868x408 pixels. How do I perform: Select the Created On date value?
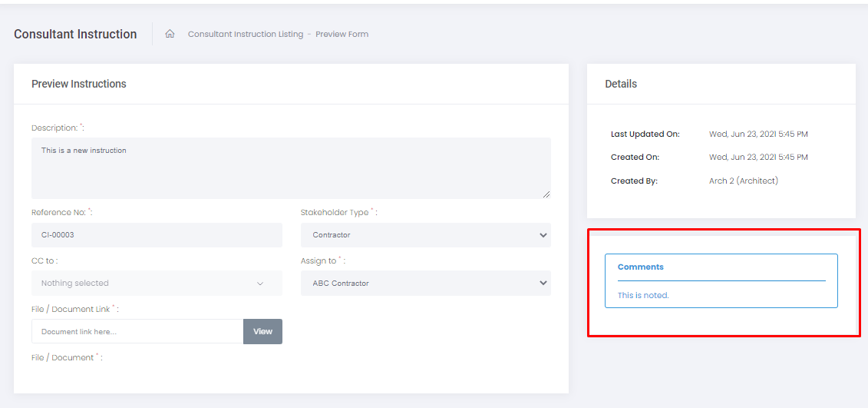757,158
